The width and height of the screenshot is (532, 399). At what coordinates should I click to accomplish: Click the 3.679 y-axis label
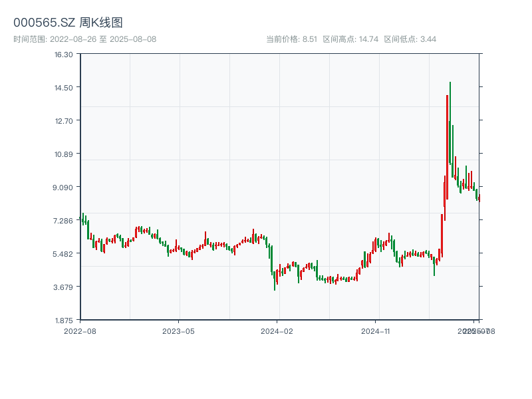pyautogui.click(x=64, y=287)
